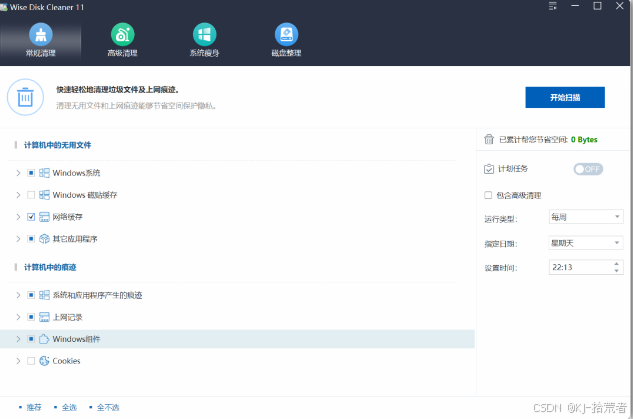
Task: Click the 上网记录 icon
Action: [44, 317]
